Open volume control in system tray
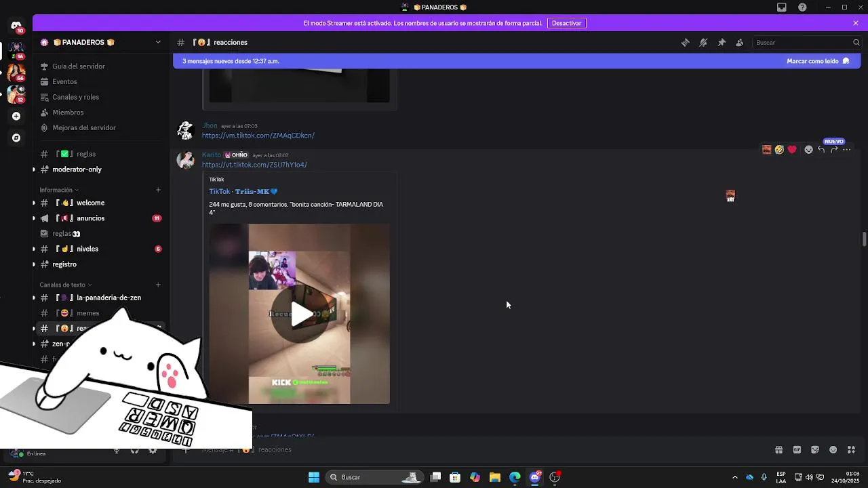 [809, 477]
